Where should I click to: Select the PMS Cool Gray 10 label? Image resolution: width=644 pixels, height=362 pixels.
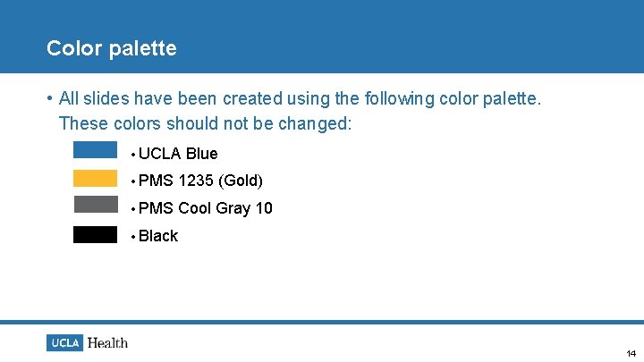click(206, 208)
